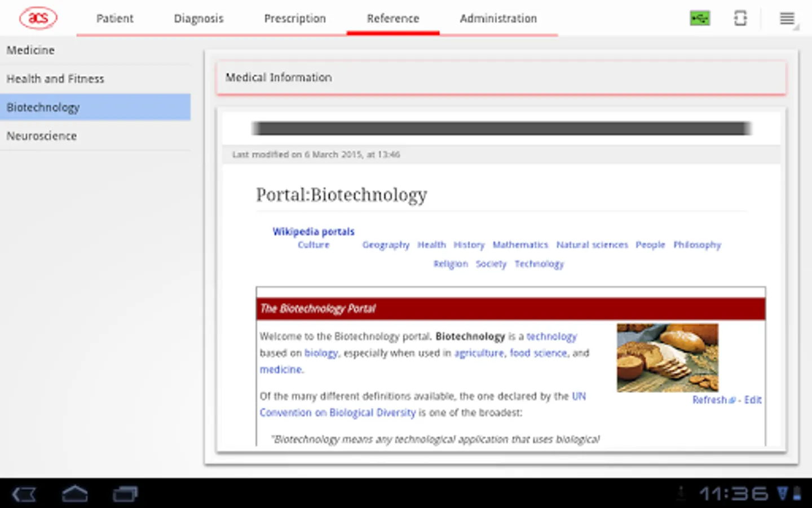Follow the technology link in intro
This screenshot has width=812, height=508.
(551, 336)
